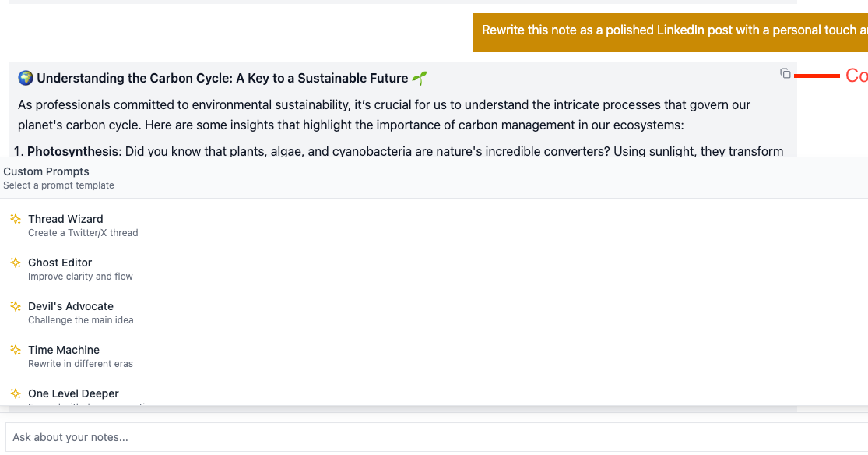
Task: Click the 'Create a Twitter/X thread' description
Action: click(83, 233)
